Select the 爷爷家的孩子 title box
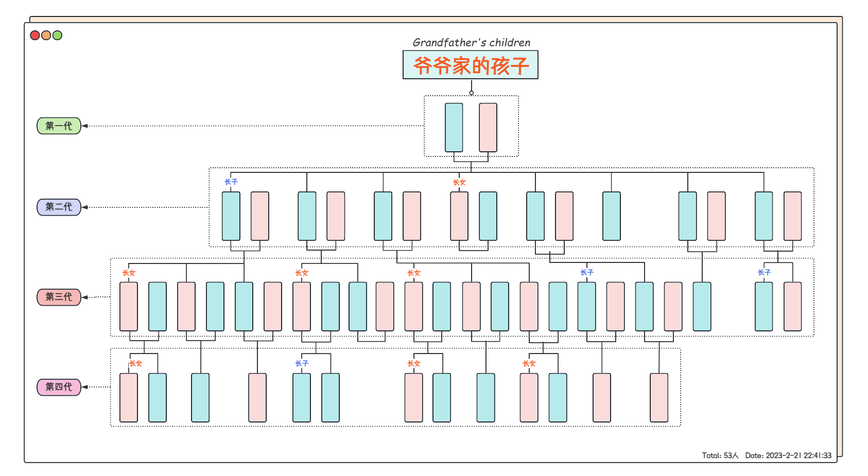 click(x=470, y=65)
